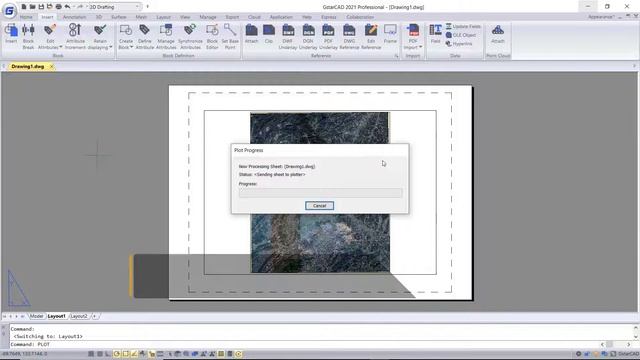Click the command line horizontal scrollbar
This screenshot has height=360, width=640.
coord(616,344)
